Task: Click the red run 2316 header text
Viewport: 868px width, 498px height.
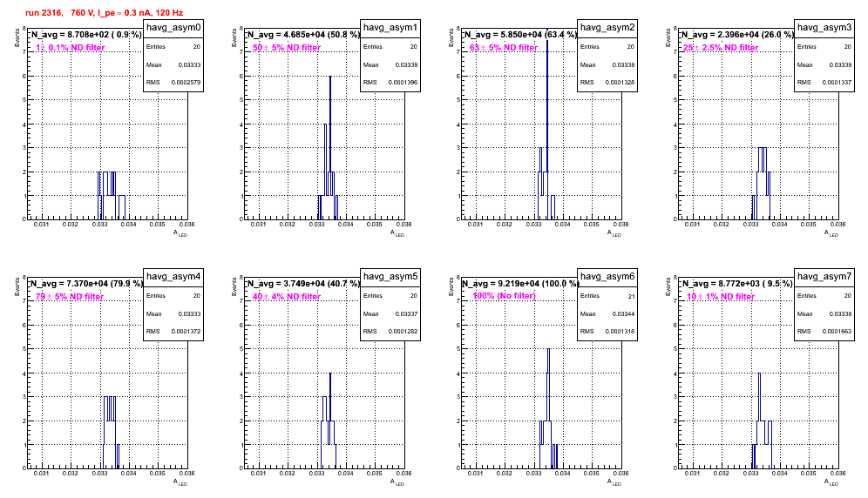Action: (104, 13)
